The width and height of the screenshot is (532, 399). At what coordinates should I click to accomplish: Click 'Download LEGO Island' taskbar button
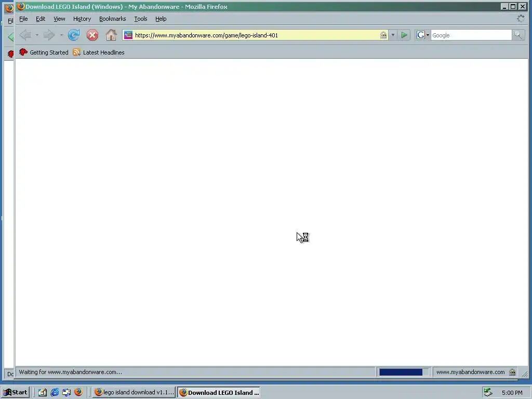click(x=219, y=392)
